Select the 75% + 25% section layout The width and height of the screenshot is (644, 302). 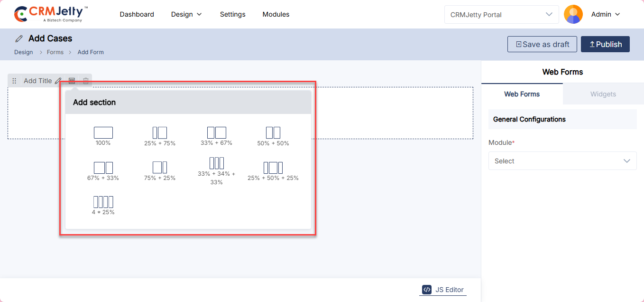160,168
